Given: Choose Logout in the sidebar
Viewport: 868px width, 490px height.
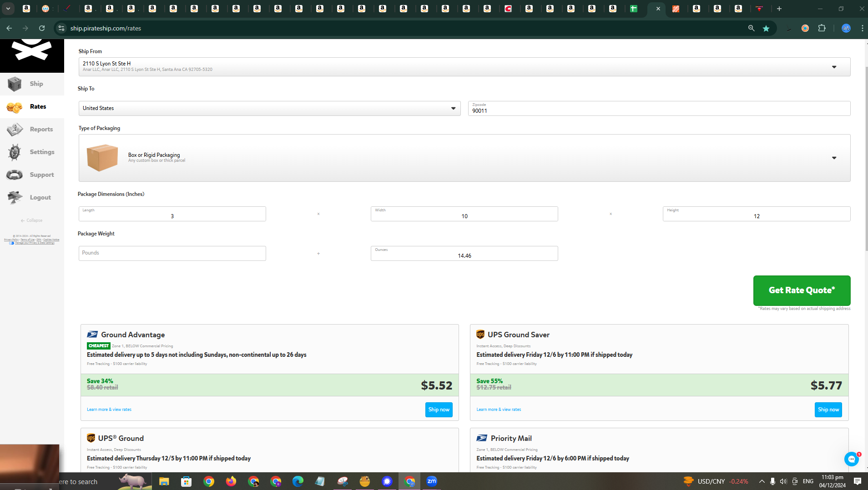Looking at the screenshot, I should [32, 198].
